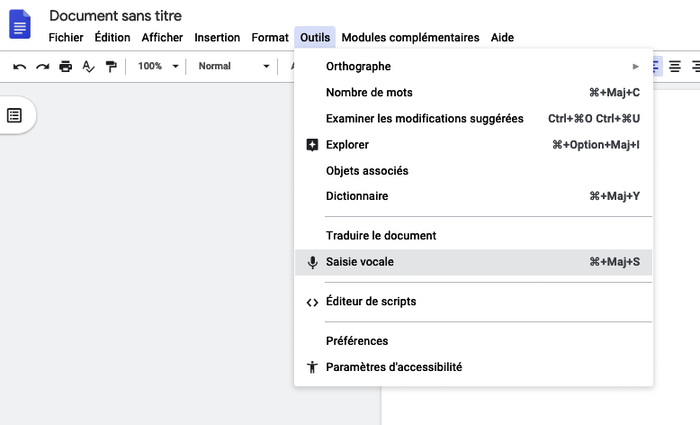The width and height of the screenshot is (700, 425).
Task: Open the Format menu
Action: 270,38
